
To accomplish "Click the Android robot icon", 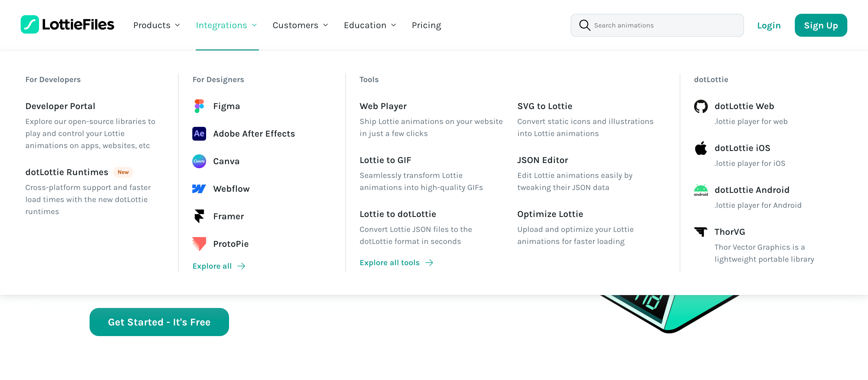I will [701, 190].
